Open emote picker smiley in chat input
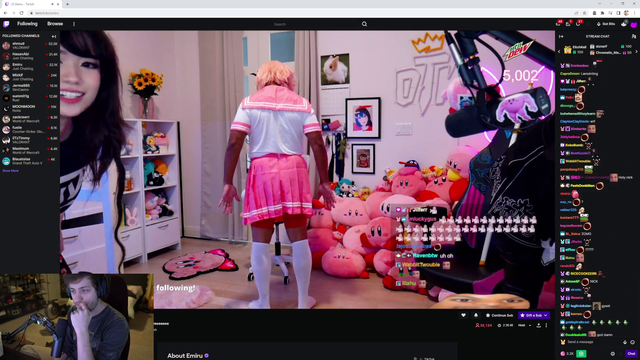Screen dimensions: 640x360 [x=633, y=342]
